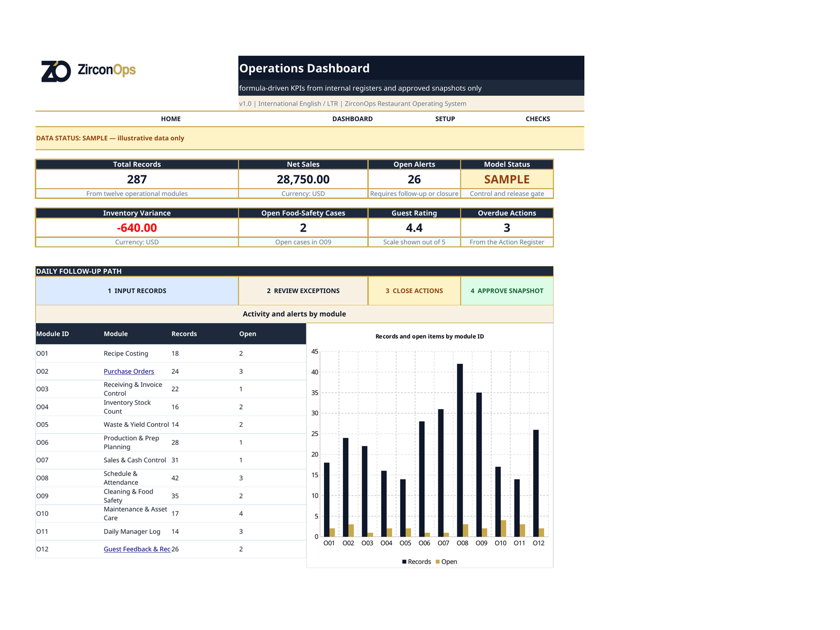Viewport: 840px width, 630px height.
Task: Open the HOME navigation tab
Action: [171, 119]
